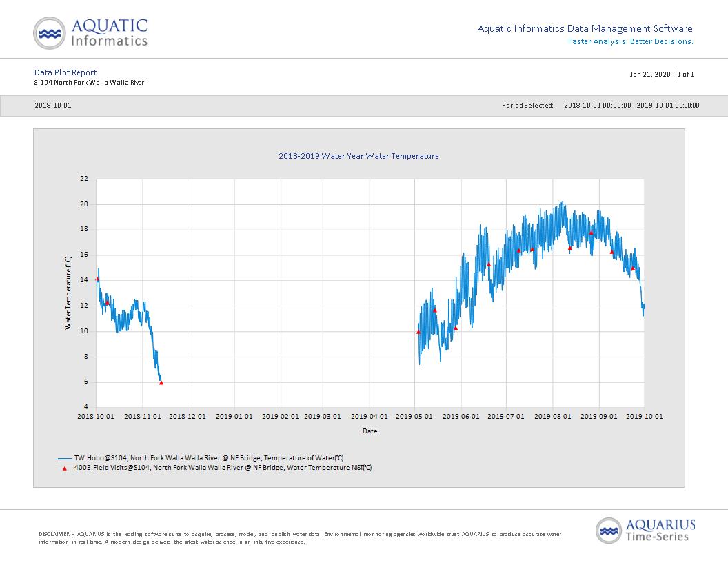Click y-axis tick label '10'

pos(84,331)
